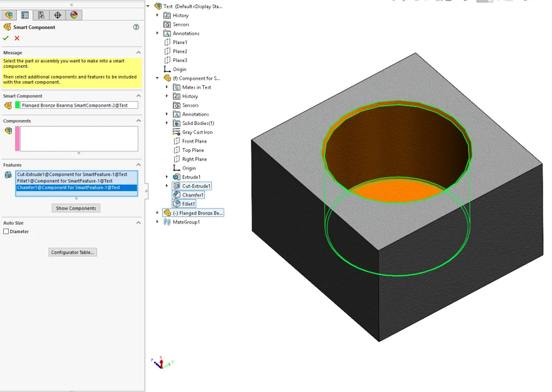The height and width of the screenshot is (392, 552).
Task: Expand the Flanged Bronze Bearing component node
Action: [x=157, y=213]
